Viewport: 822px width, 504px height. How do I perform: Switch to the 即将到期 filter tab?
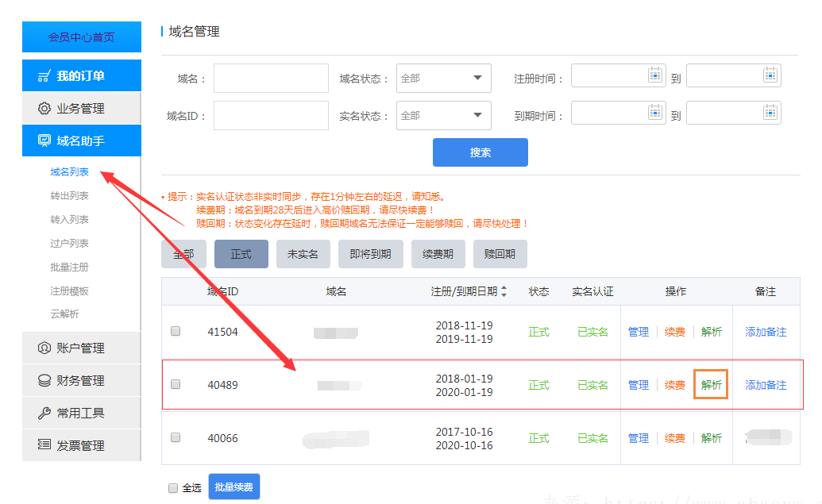(371, 254)
